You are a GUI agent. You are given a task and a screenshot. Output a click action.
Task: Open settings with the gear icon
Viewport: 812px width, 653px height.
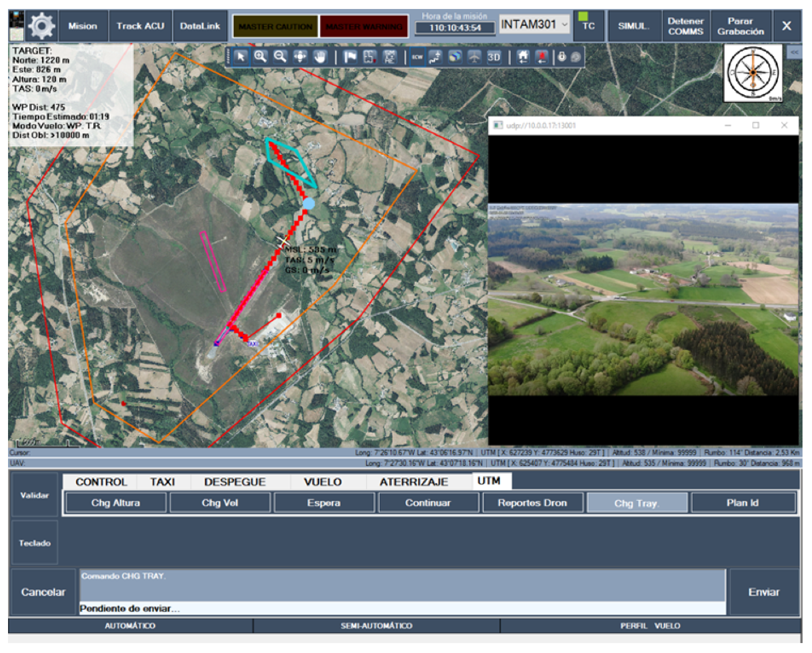coord(41,26)
